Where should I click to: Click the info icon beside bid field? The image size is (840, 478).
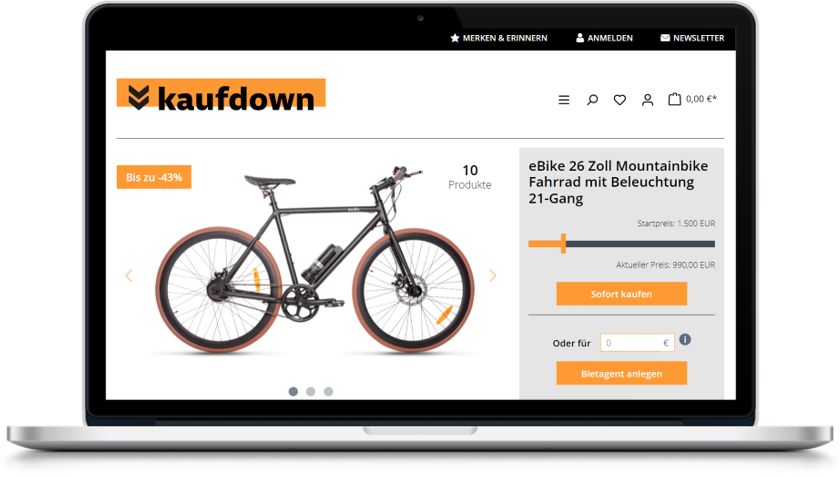pyautogui.click(x=685, y=339)
